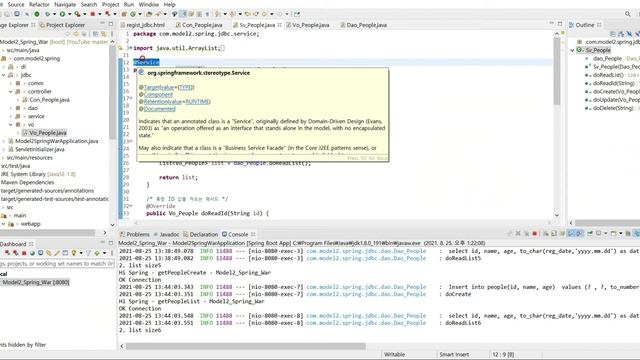
Task: Collapse all in Project Explorer toolbar
Action: 95,34
